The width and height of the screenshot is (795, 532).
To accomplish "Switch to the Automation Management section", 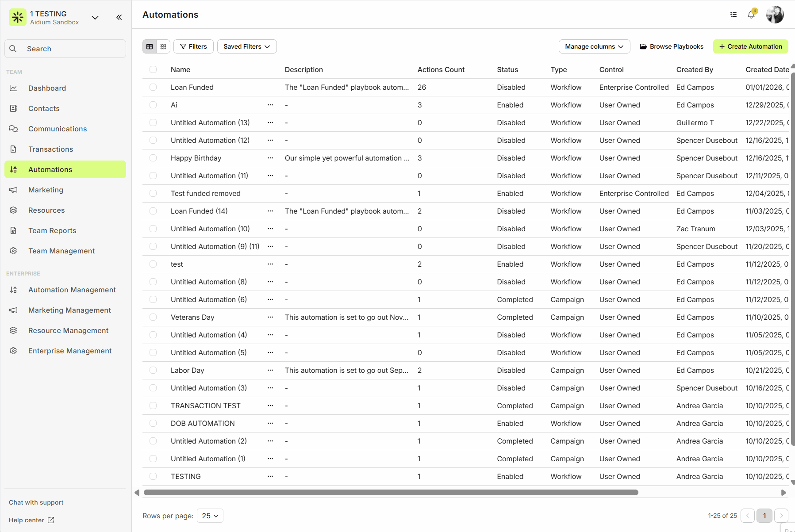I will click(72, 290).
